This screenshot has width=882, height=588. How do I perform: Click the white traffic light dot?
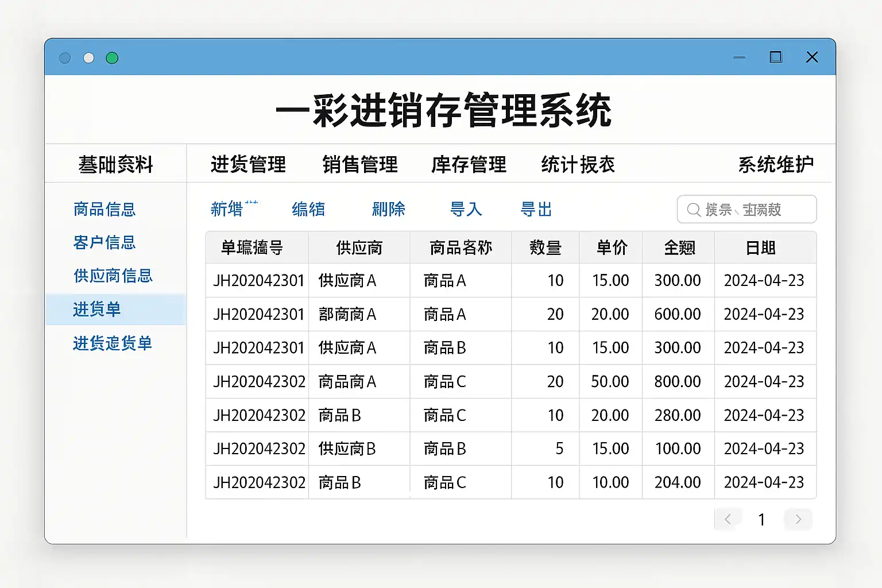88,58
